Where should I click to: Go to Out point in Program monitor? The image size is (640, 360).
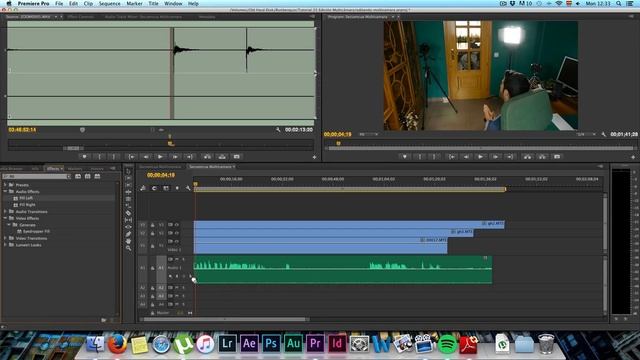pyautogui.click(x=510, y=157)
